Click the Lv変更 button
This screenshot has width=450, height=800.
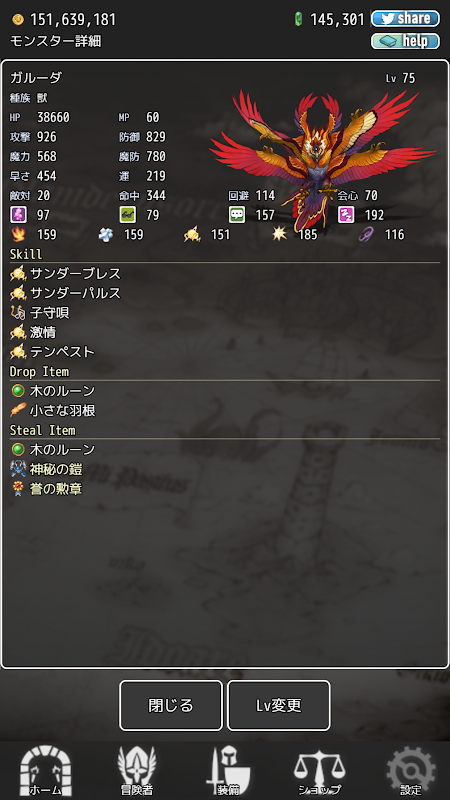[x=279, y=705]
